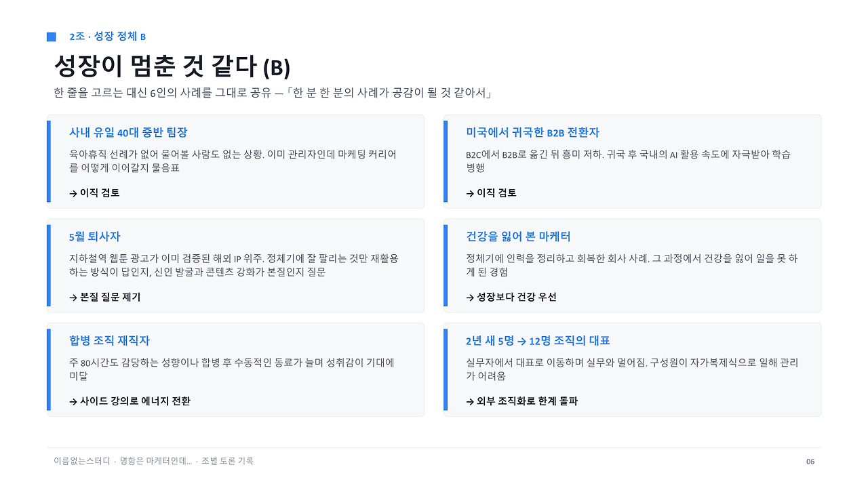Click '→ 성장보다 건강 우선' outcome text
868x488 pixels.
point(511,297)
